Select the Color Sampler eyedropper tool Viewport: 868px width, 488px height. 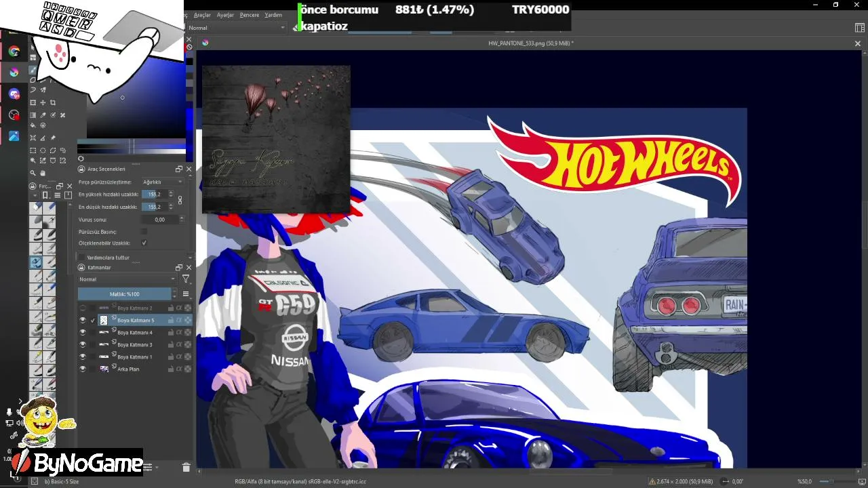click(43, 115)
